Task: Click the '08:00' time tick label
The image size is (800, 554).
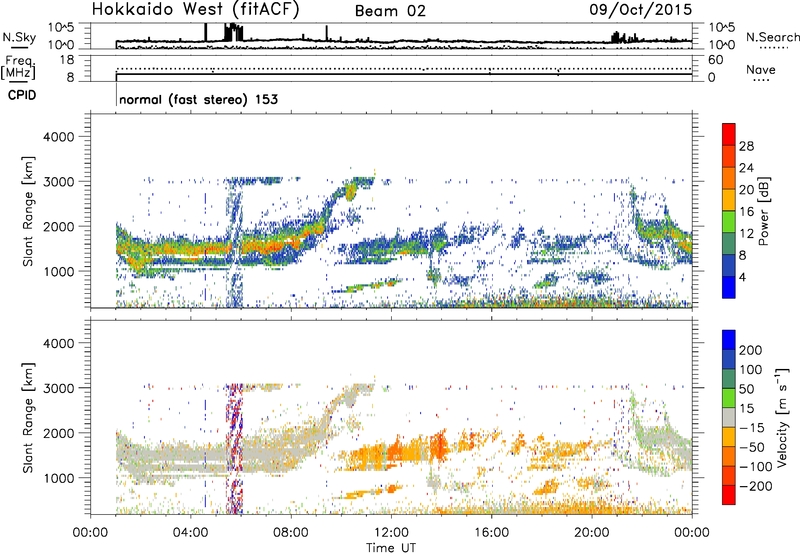Action: coord(291,533)
